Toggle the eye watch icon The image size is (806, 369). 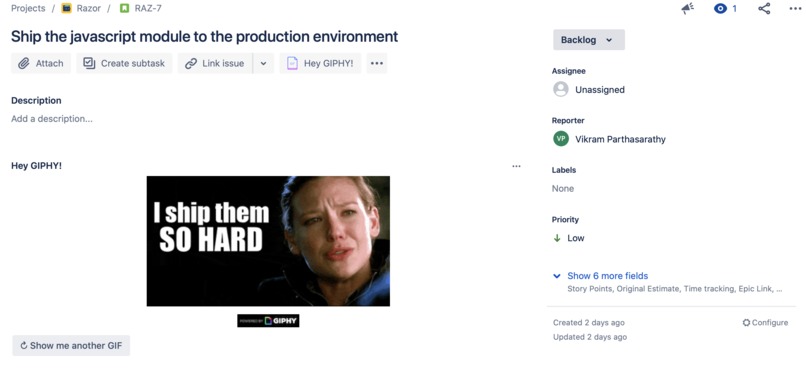click(x=720, y=8)
